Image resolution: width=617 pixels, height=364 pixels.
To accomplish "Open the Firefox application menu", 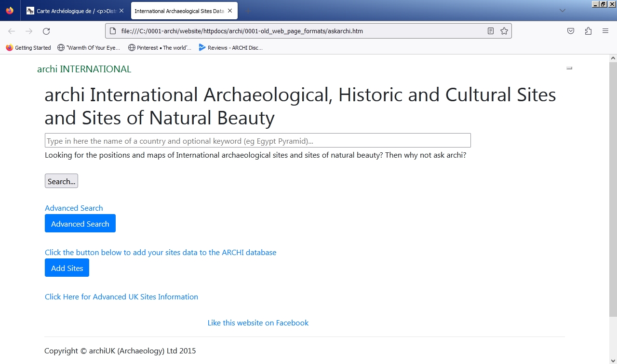I will (605, 31).
